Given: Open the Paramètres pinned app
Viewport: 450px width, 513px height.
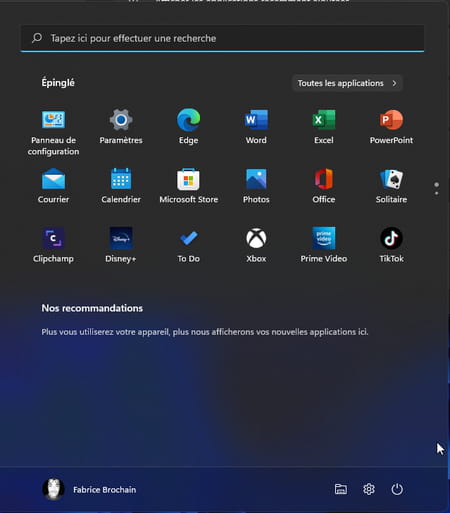Looking at the screenshot, I should [121, 127].
